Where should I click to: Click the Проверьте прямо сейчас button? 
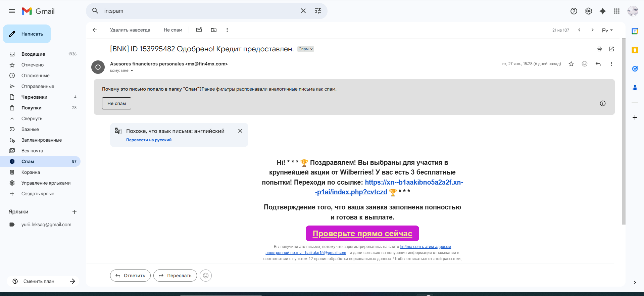[362, 233]
